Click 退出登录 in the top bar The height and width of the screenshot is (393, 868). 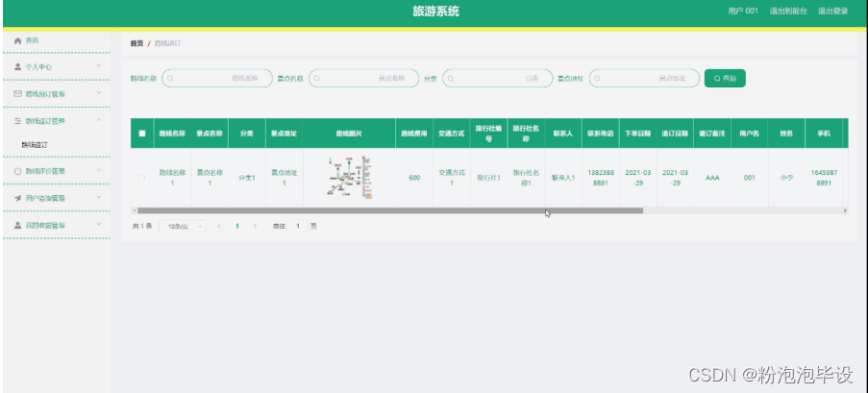tap(832, 12)
